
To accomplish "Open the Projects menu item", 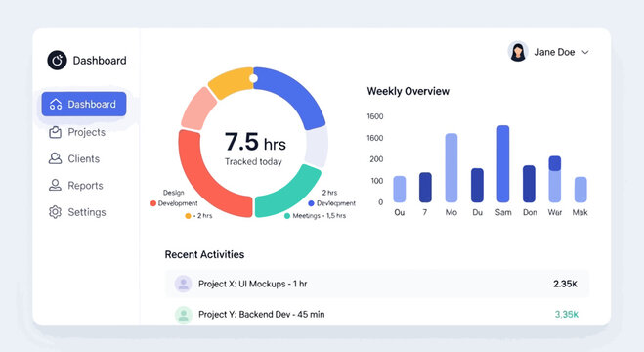I will (77, 132).
